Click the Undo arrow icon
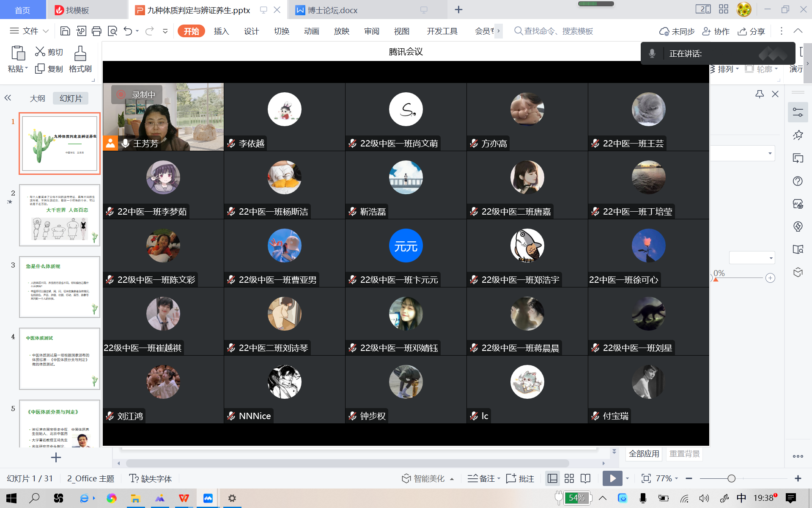The height and width of the screenshot is (508, 812). pyautogui.click(x=128, y=31)
